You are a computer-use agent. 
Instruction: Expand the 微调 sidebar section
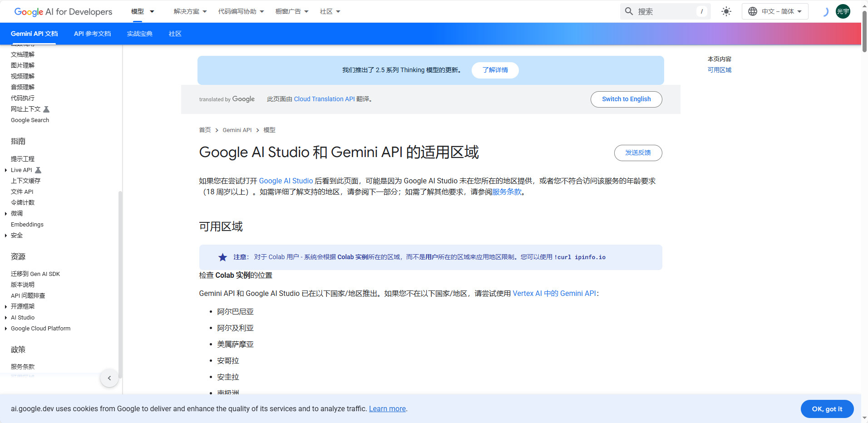[6, 214]
